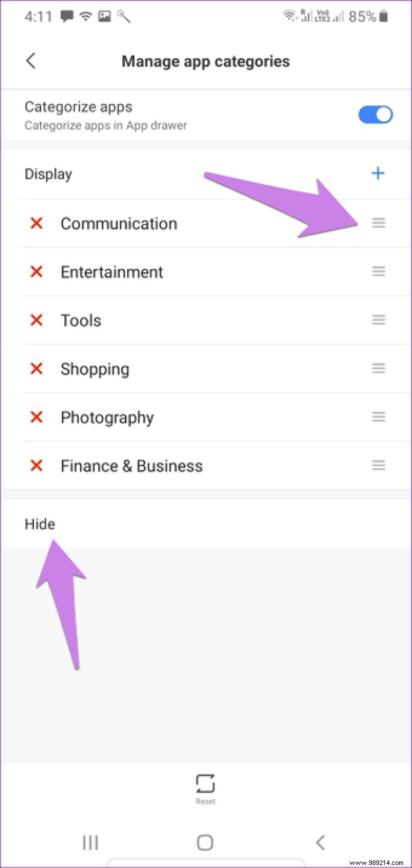The image size is (412, 868).
Task: Remove the Tools category
Action: tap(36, 320)
